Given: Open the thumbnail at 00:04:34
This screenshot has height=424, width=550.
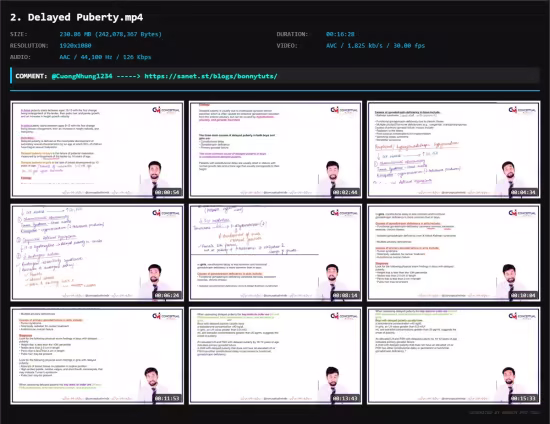Looking at the screenshot, I should (454, 150).
